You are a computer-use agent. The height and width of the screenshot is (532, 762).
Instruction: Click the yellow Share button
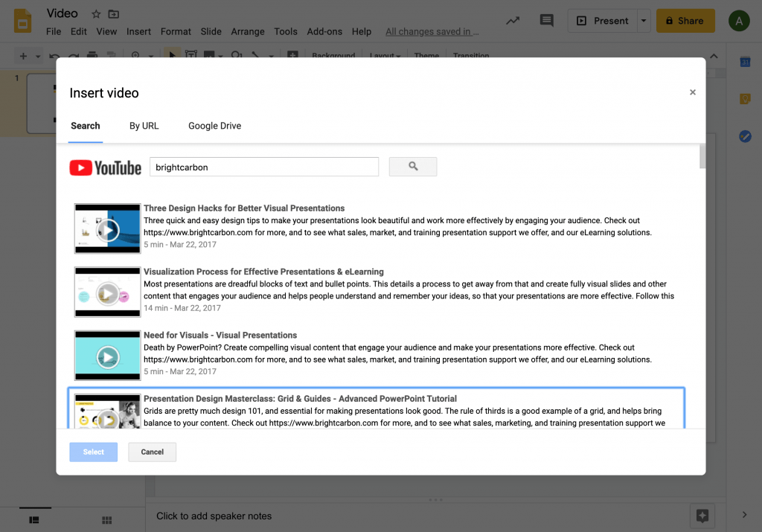pyautogui.click(x=685, y=20)
